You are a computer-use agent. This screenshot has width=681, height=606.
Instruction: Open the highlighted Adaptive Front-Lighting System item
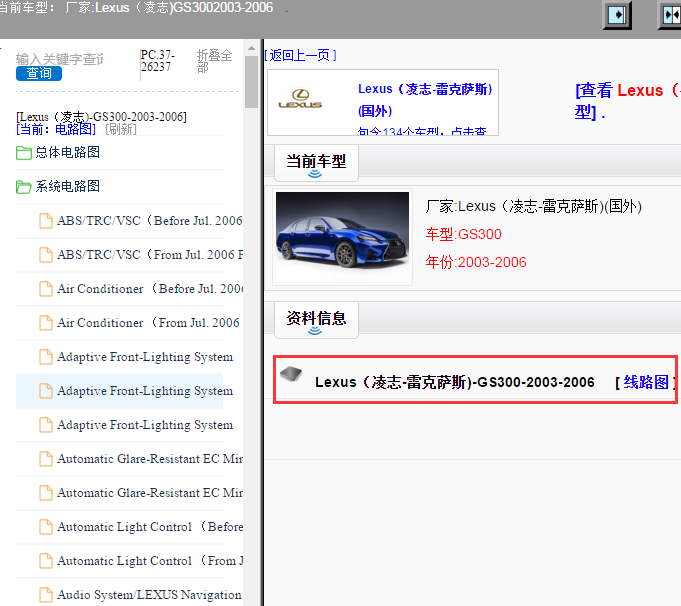coord(145,391)
